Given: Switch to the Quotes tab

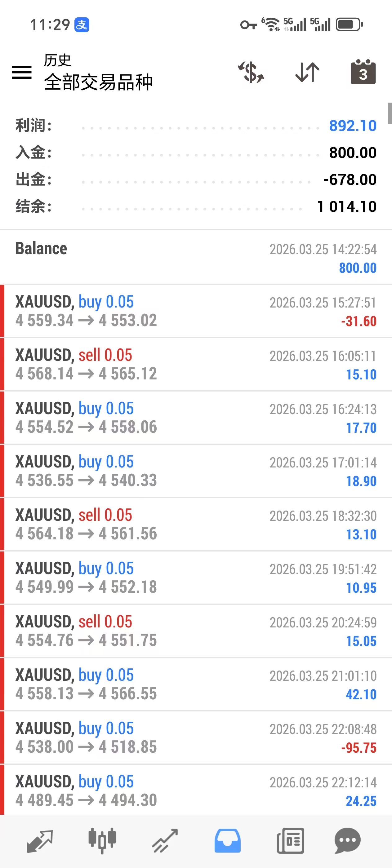Looking at the screenshot, I should pyautogui.click(x=40, y=841).
